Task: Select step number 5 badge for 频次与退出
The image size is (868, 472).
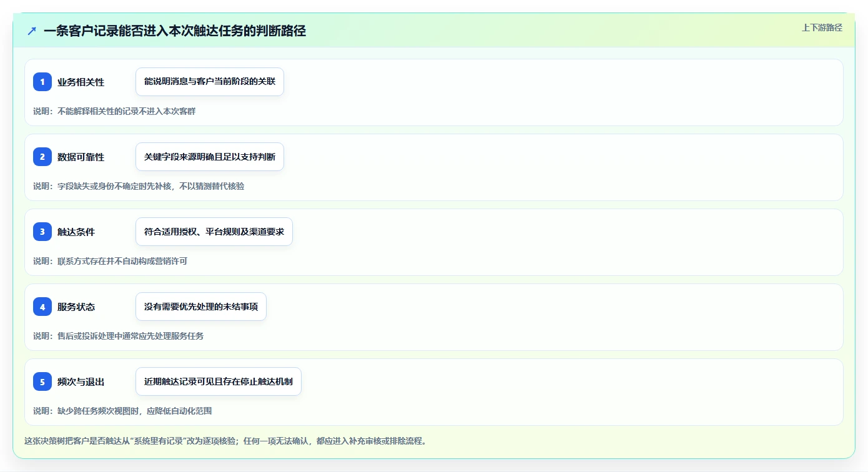Action: click(42, 381)
